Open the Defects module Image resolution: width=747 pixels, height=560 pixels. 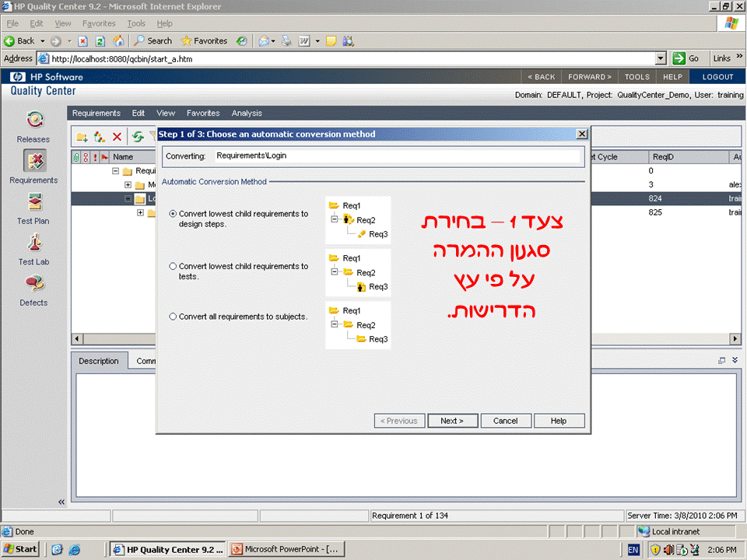pyautogui.click(x=33, y=290)
